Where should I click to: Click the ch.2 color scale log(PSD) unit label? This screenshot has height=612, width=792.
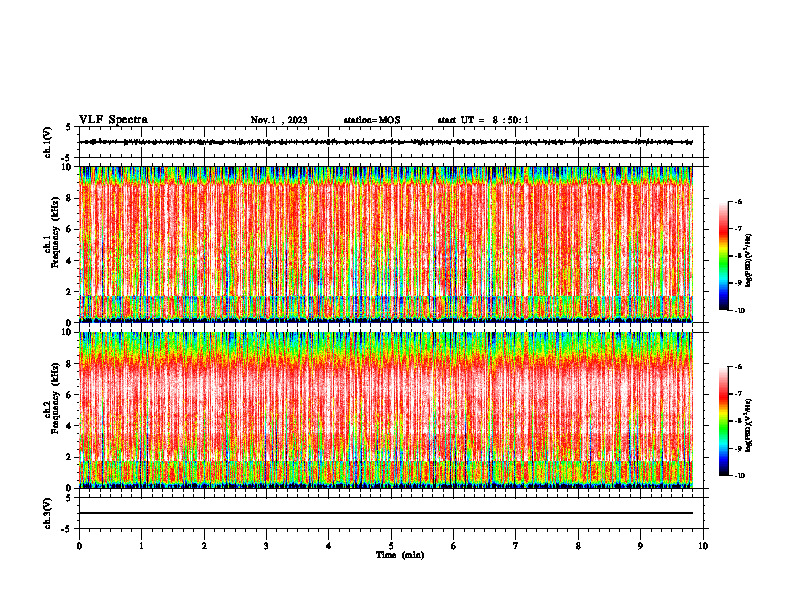[x=749, y=425]
